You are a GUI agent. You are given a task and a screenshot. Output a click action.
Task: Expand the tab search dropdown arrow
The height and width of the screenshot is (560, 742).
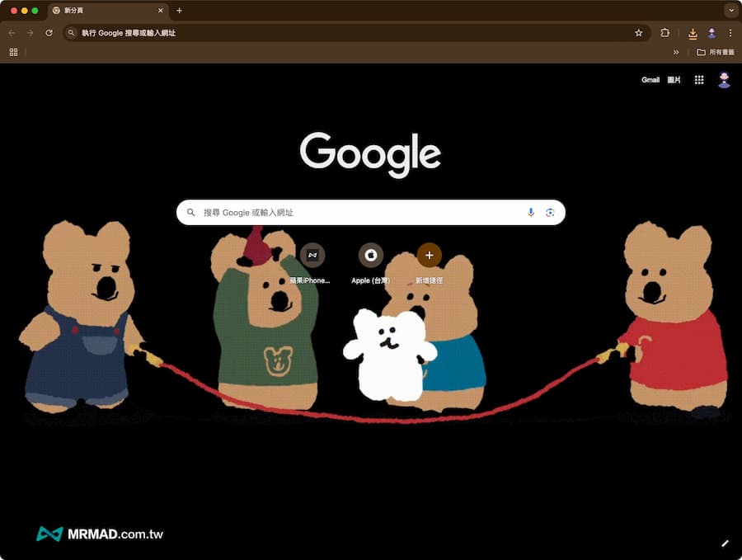(730, 11)
